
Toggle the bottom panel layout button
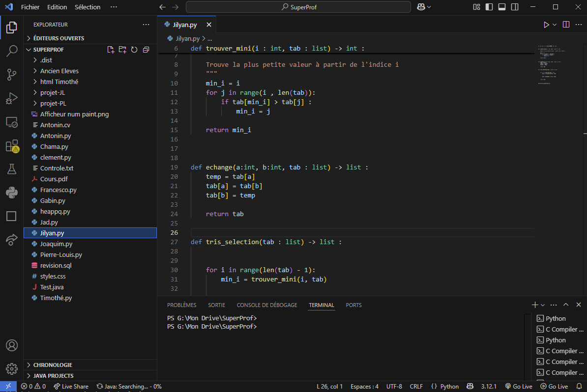pyautogui.click(x=502, y=7)
